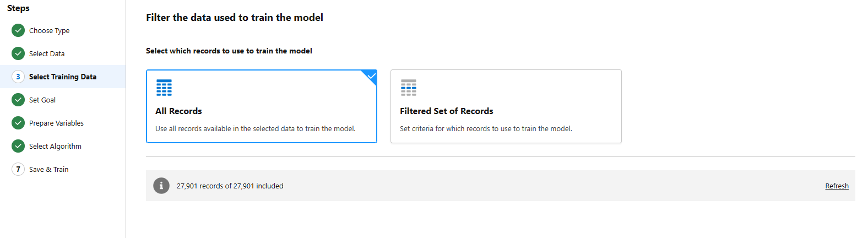The image size is (868, 238).
Task: Navigate to the Prepare Variables step
Action: click(x=56, y=123)
